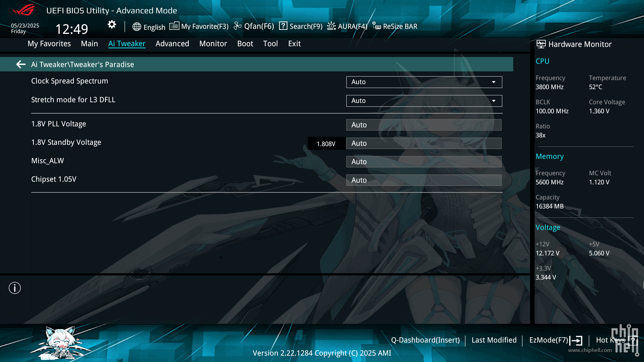Open the Monitor tab

click(213, 44)
